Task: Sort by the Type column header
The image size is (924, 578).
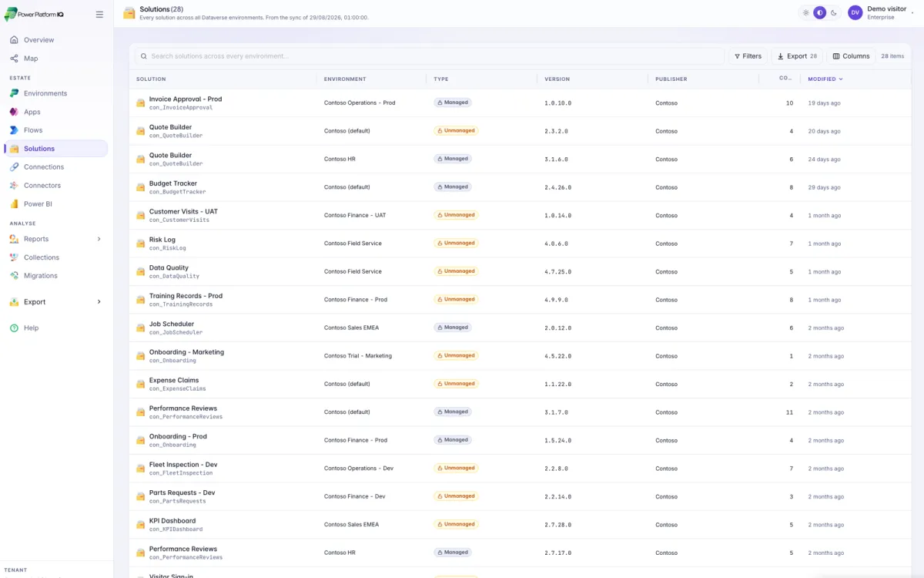Action: (x=440, y=79)
